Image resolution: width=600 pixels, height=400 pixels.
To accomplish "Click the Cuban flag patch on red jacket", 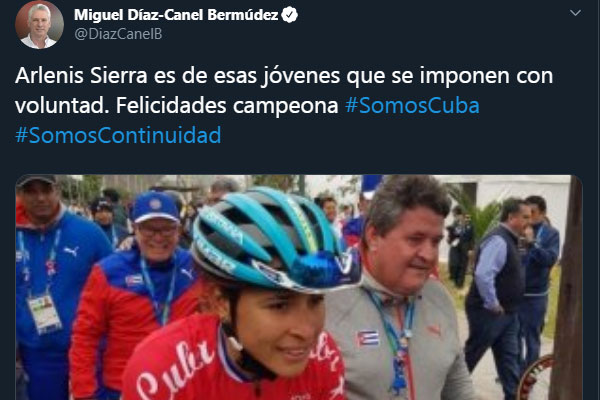I will point(134,281).
